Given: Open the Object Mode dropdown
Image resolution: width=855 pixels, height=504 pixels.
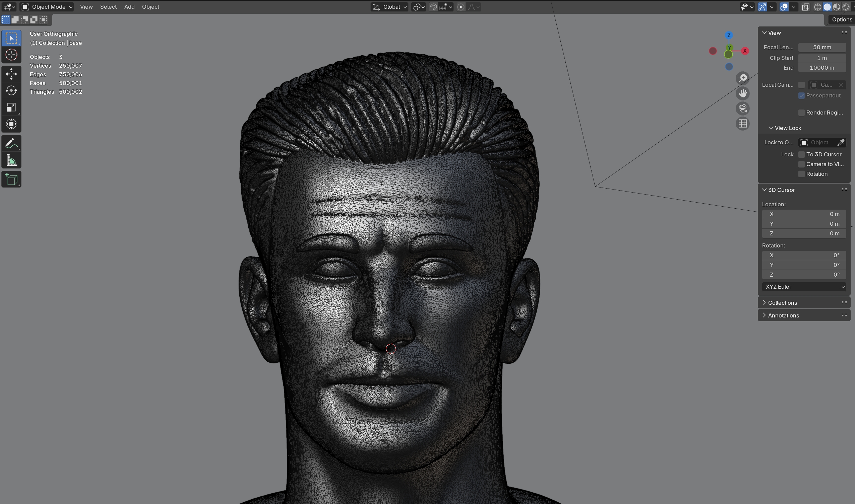Looking at the screenshot, I should tap(47, 7).
